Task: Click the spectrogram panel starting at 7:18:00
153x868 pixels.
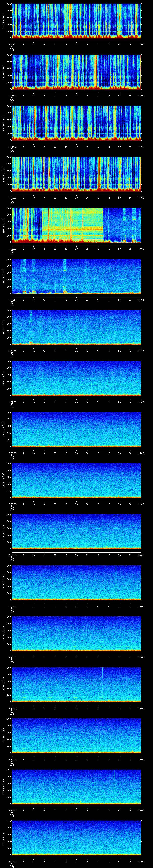Action: pyautogui.click(x=77, y=225)
